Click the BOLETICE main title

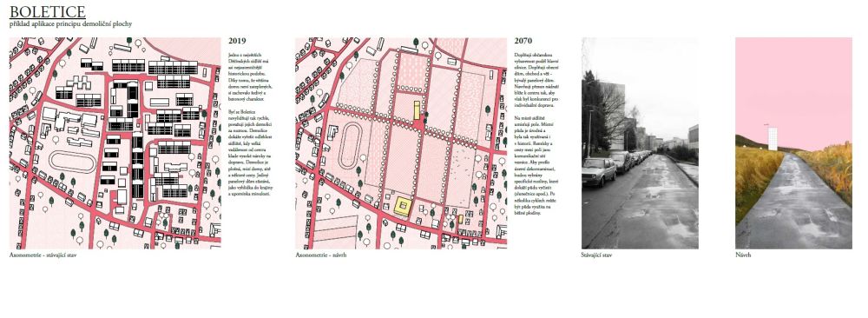point(48,11)
